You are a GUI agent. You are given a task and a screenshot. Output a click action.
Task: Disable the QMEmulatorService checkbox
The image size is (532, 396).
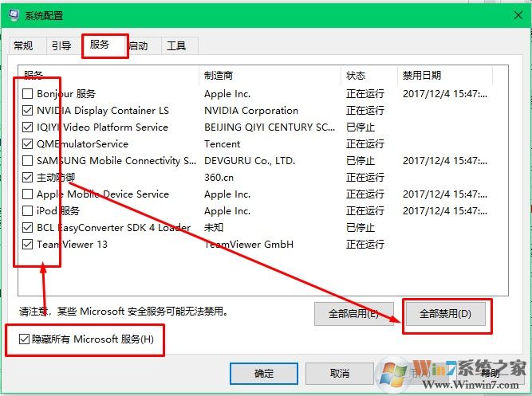tap(27, 143)
